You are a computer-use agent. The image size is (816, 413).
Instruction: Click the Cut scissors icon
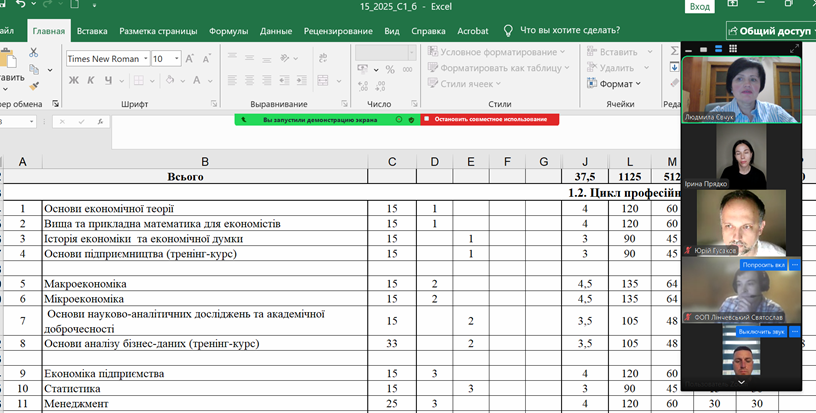(x=33, y=53)
